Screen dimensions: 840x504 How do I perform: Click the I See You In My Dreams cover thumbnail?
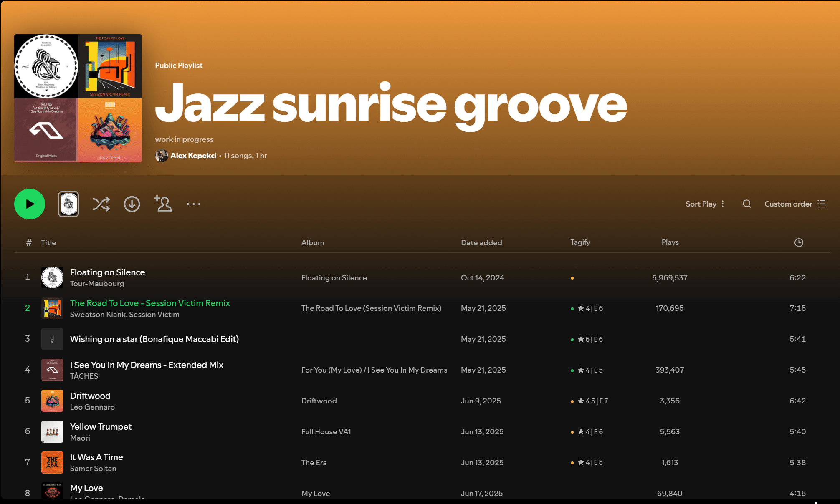[52, 370]
